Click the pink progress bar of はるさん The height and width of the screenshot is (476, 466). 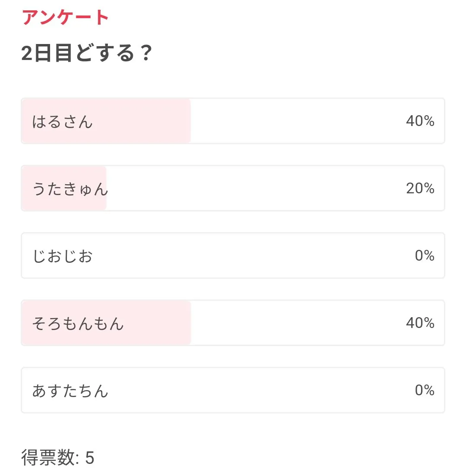pos(142,121)
